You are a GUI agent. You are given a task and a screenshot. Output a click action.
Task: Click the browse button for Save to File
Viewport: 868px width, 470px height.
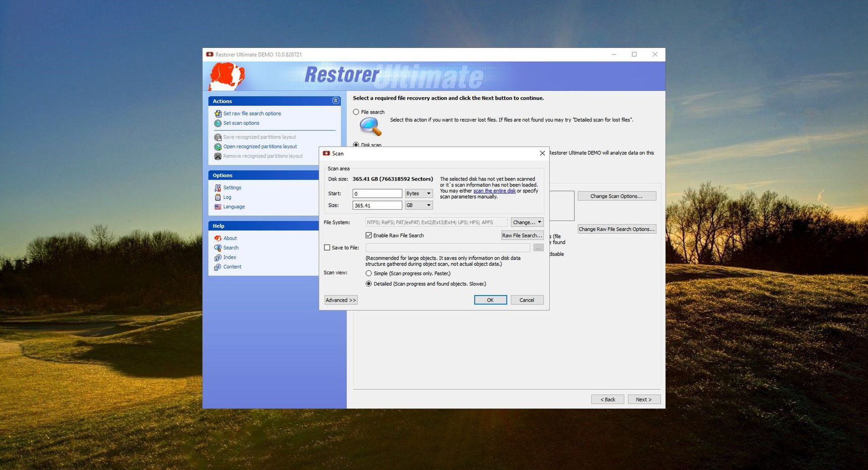point(538,248)
